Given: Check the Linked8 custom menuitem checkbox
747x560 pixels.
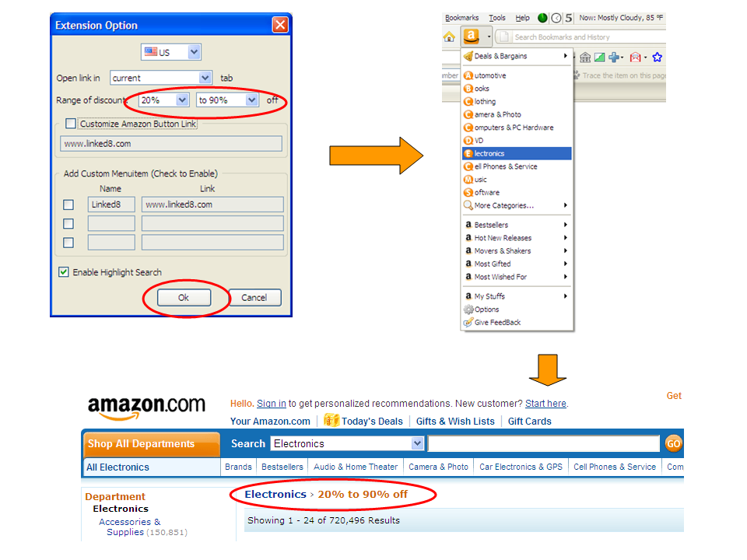Looking at the screenshot, I should tap(68, 205).
